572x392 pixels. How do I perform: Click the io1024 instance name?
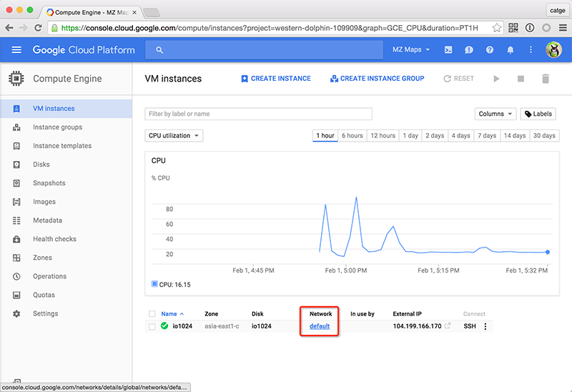[x=182, y=326]
